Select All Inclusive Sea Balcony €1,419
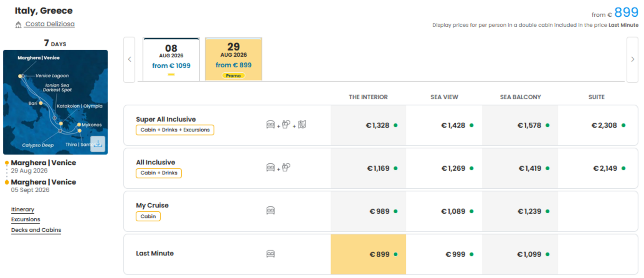The width and height of the screenshot is (644, 278). coord(520,168)
